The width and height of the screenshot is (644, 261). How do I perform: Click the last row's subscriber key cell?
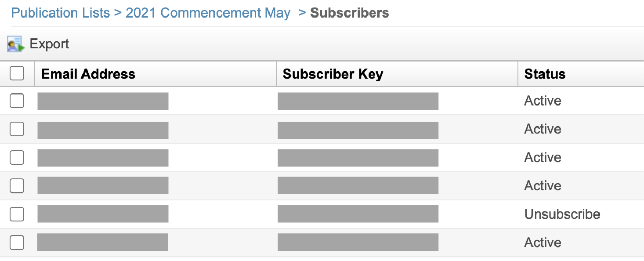(358, 242)
